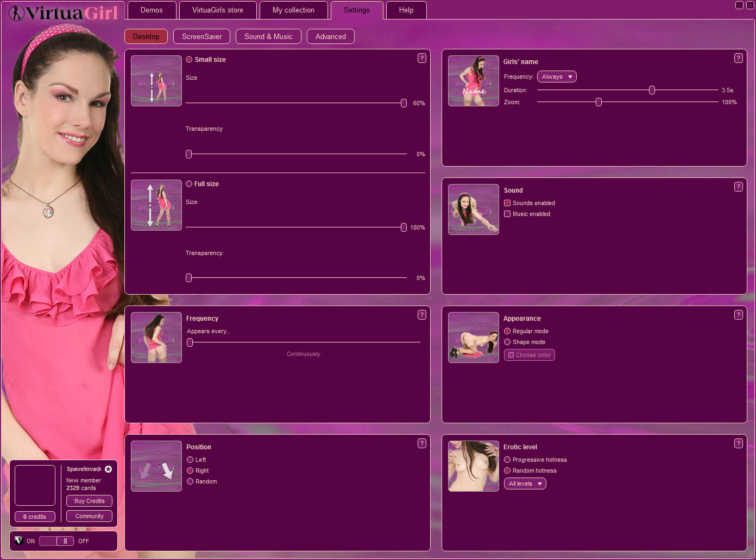Toggle the ON/OFF power switch
This screenshot has width=756, height=560.
point(56,541)
